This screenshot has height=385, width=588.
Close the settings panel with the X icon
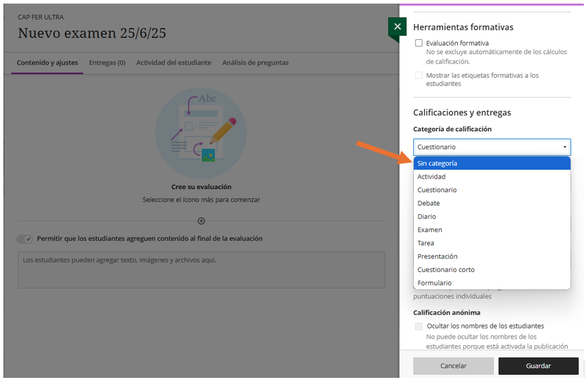coord(398,27)
